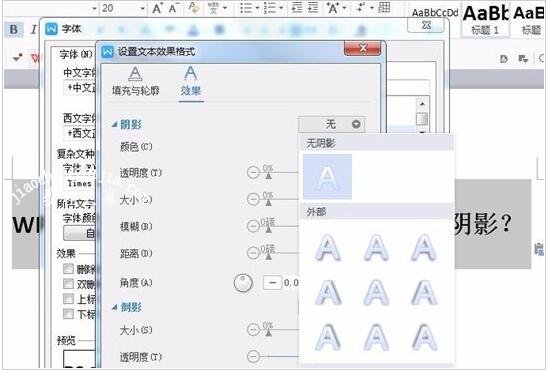Click minus button for 距离
546x370 pixels.
(x=253, y=253)
